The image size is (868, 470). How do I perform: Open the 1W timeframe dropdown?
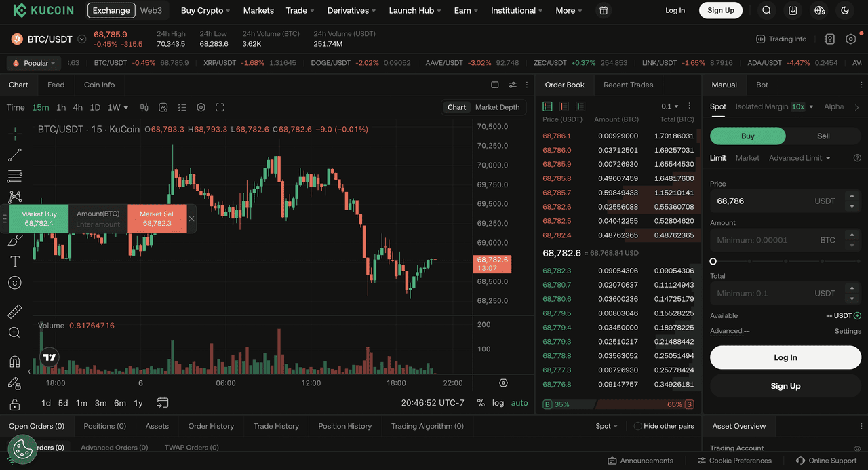(118, 107)
